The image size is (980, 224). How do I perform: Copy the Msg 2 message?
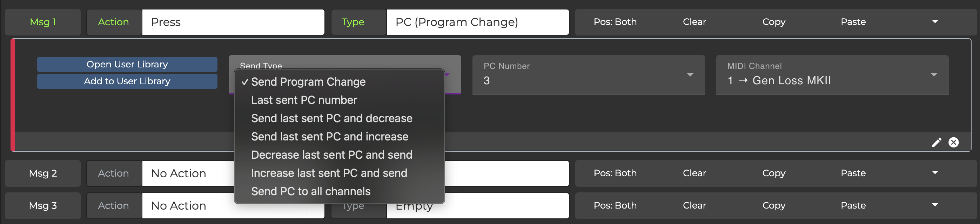tap(773, 173)
